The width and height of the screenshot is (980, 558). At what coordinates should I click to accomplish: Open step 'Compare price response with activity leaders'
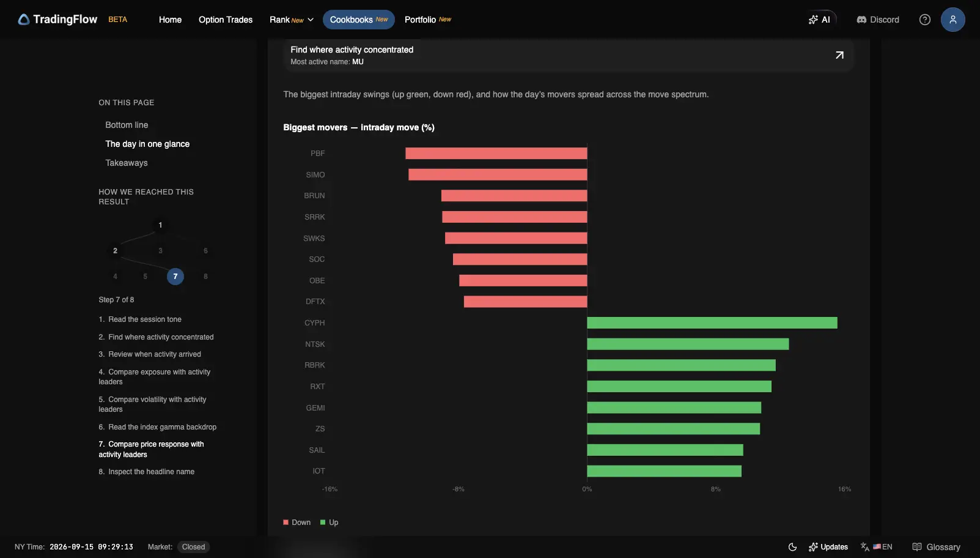(151, 449)
